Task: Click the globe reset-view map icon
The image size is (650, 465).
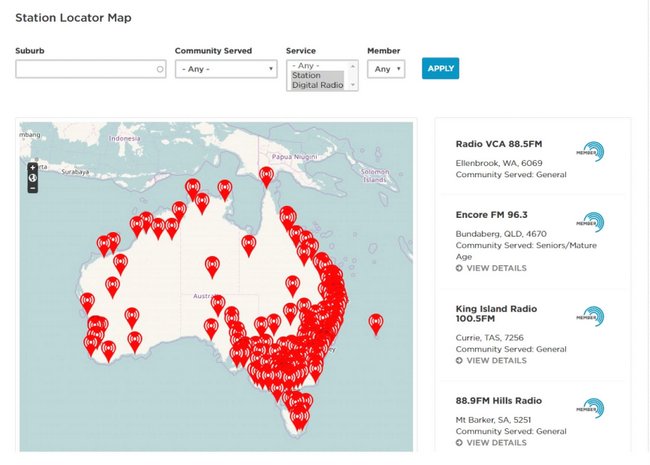Action: tap(33, 178)
